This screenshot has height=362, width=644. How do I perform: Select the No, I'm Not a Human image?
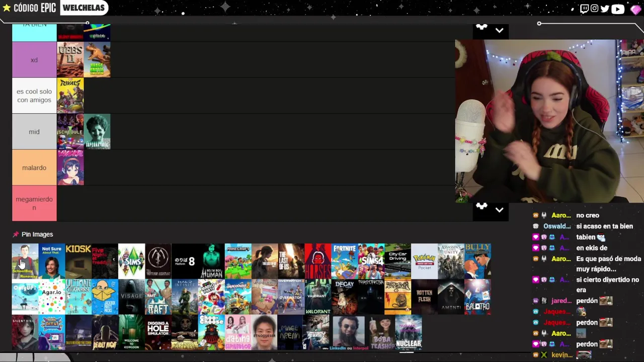211,261
